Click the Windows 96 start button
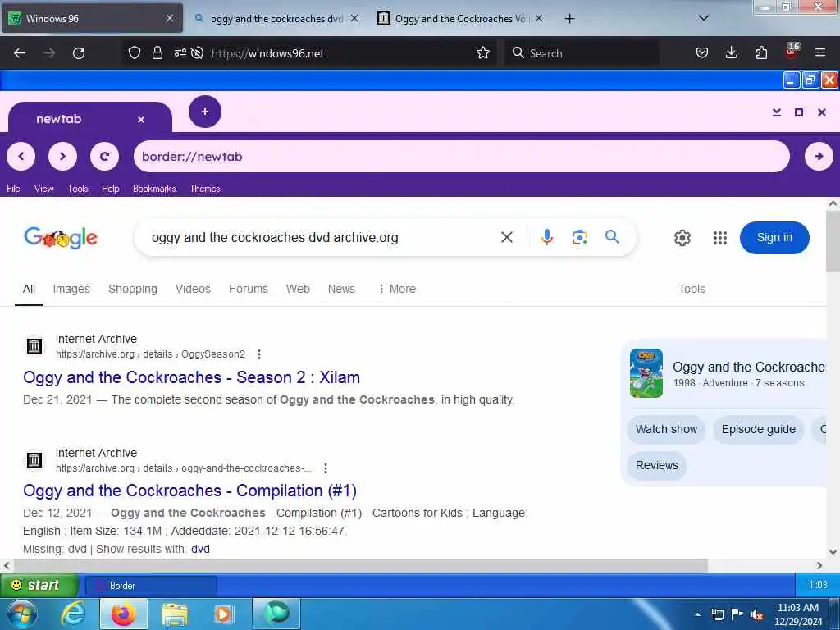Viewport: 840px width, 630px height. point(39,585)
